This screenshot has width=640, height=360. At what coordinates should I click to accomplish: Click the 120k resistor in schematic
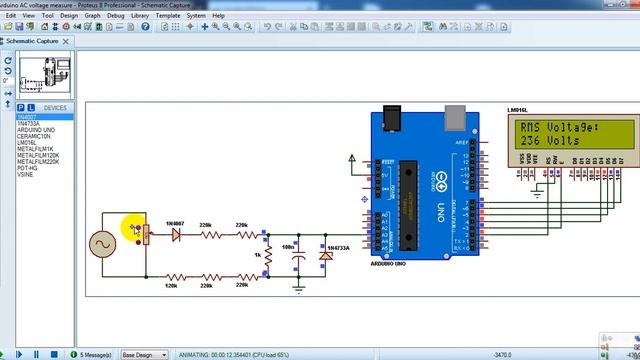click(176, 277)
